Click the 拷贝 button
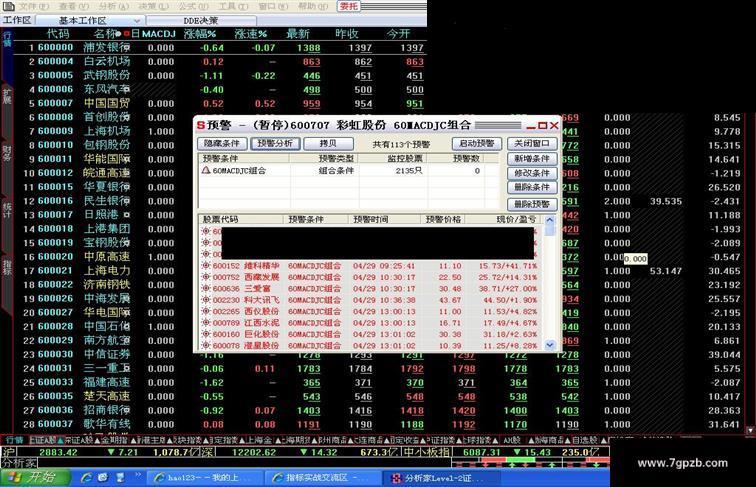This screenshot has width=756, height=487. click(x=328, y=143)
